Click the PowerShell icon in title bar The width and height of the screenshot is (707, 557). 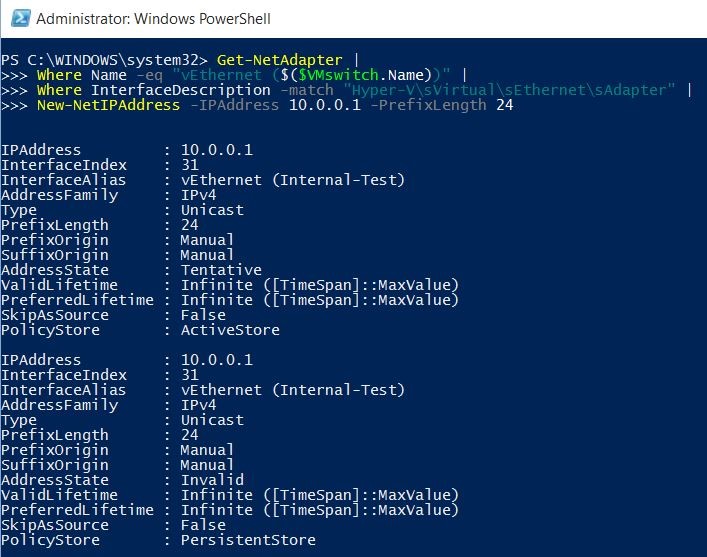[20, 18]
